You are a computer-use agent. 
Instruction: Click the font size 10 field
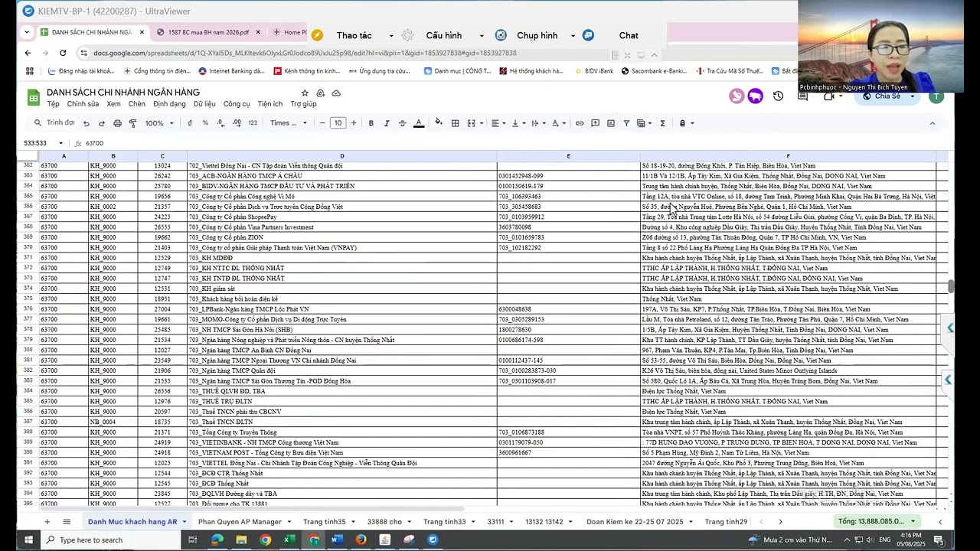pyautogui.click(x=338, y=123)
